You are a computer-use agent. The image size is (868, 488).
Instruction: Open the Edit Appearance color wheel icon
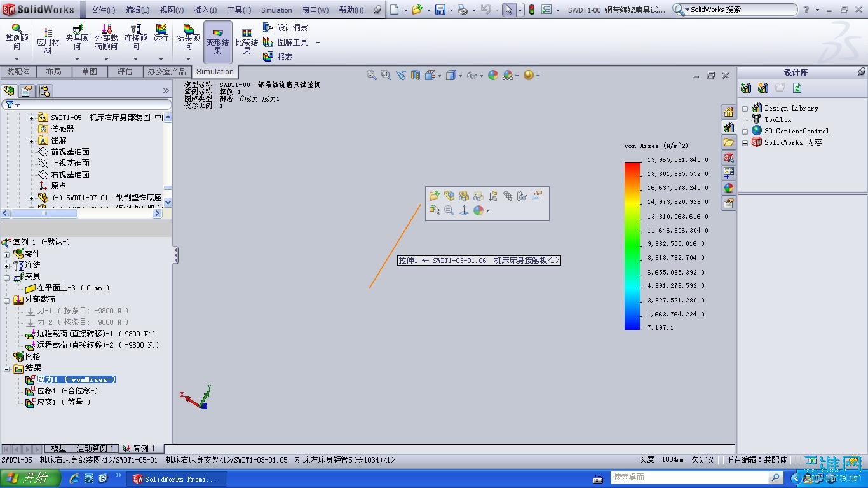[x=493, y=75]
